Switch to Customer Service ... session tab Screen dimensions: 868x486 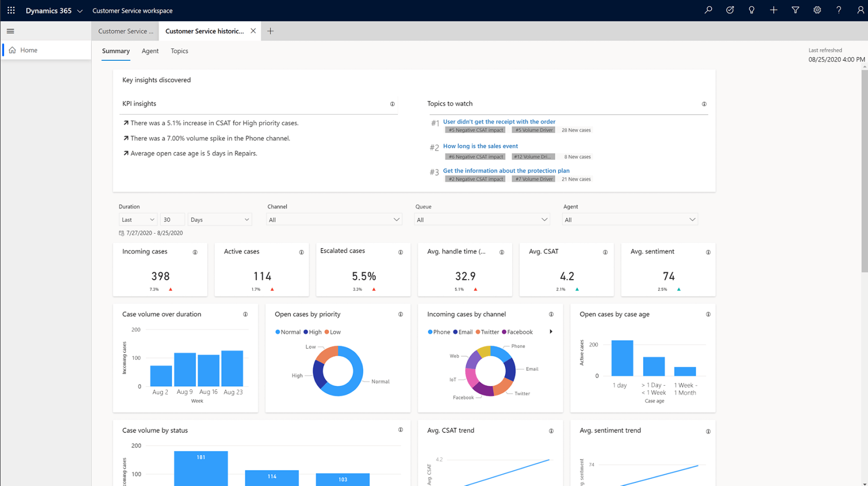pyautogui.click(x=126, y=31)
